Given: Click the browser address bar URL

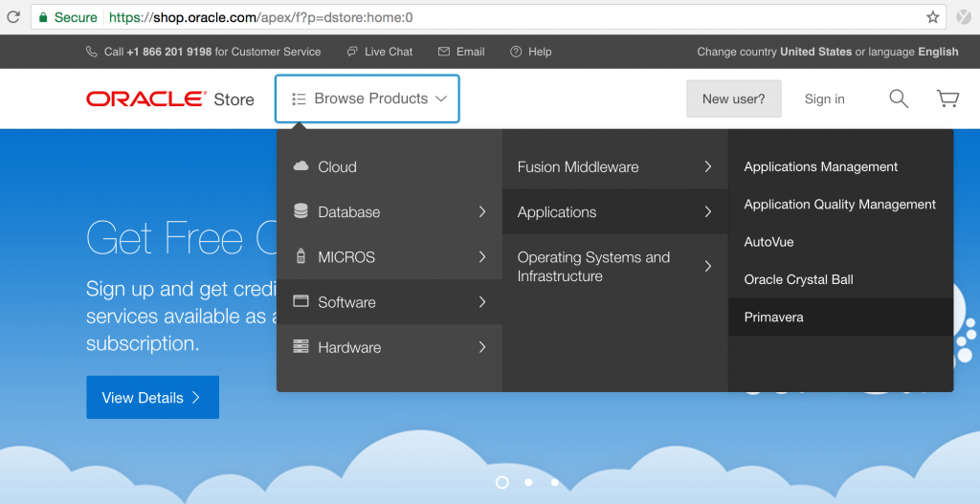Looking at the screenshot, I should click(x=261, y=17).
